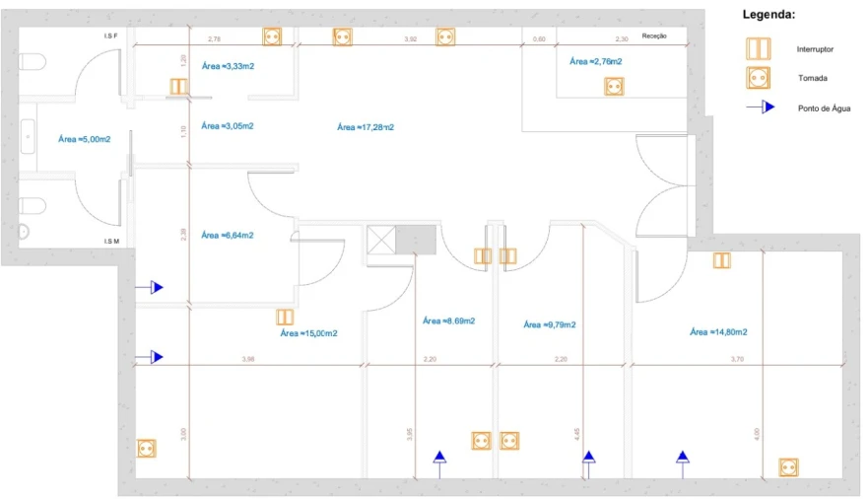Click the vertical '3,95' dimension value
Viewport: 868px width, 499px height.
tap(409, 434)
